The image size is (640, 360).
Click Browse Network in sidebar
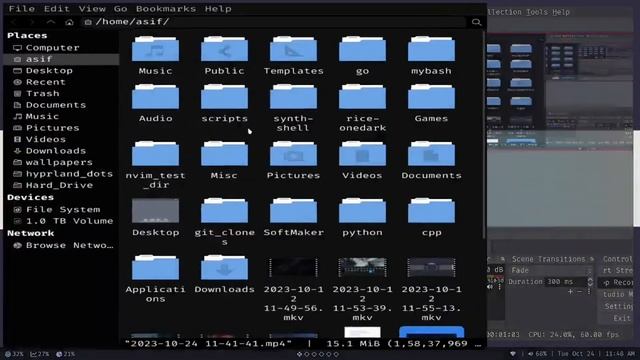61,245
